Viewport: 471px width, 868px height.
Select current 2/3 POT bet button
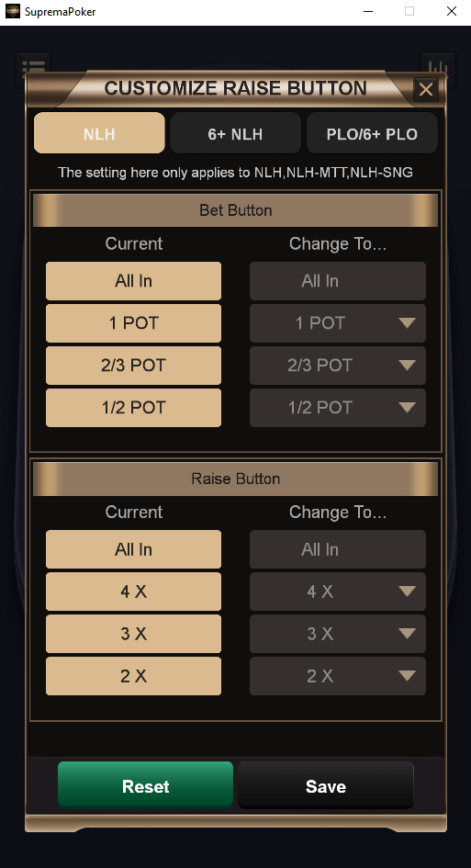133,366
